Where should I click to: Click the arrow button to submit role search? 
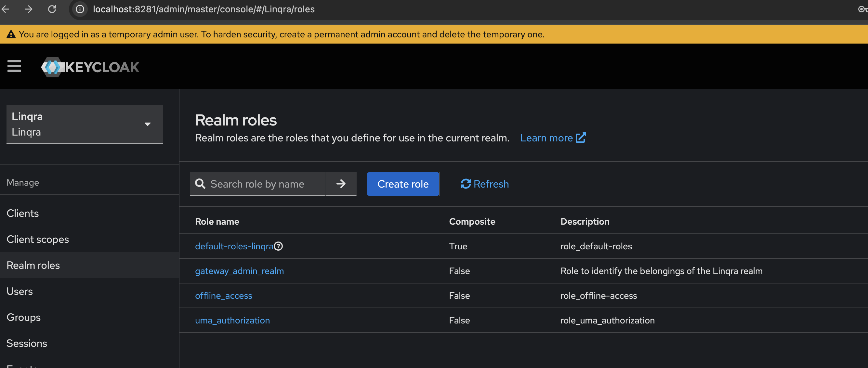pos(341,184)
